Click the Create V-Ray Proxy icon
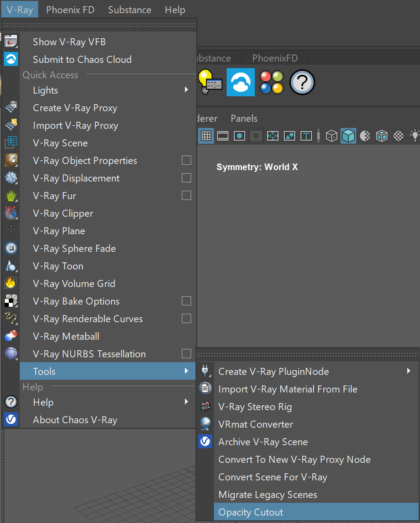Viewport: 420px width, 523px height. [11, 108]
